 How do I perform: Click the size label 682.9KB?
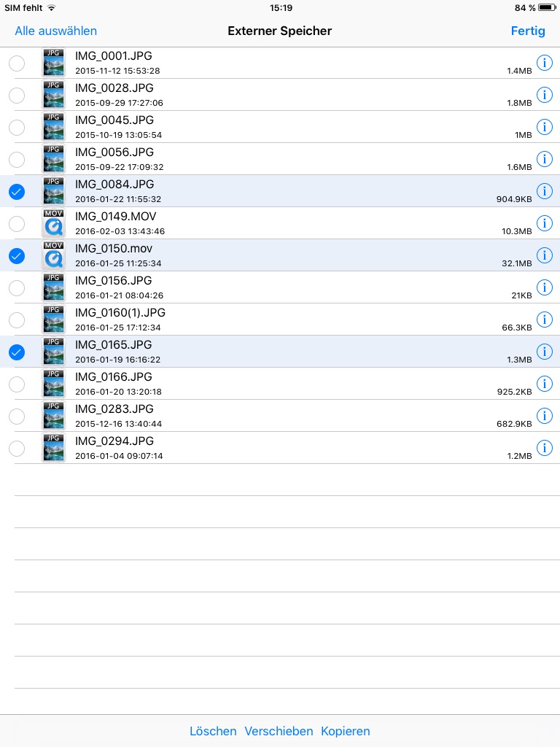point(514,424)
